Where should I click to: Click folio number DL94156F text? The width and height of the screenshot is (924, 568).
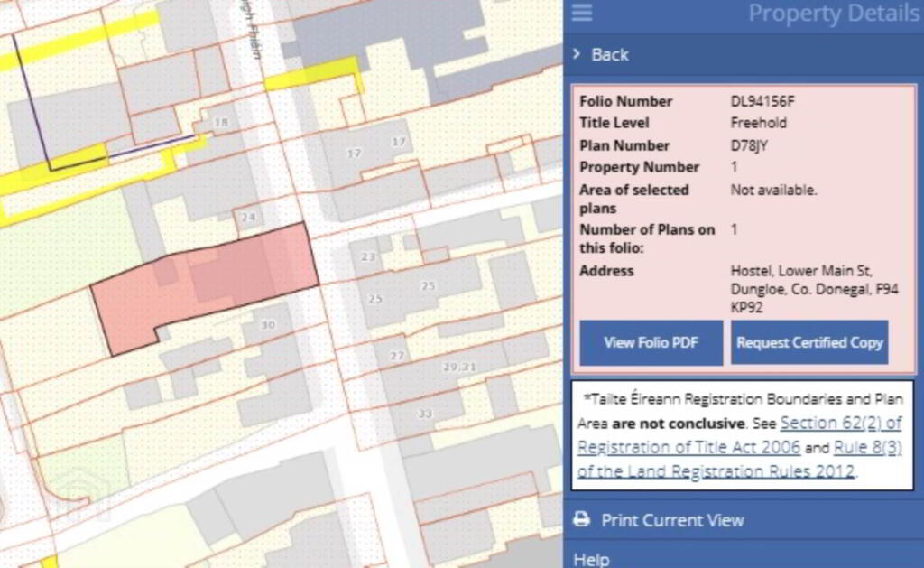[x=762, y=101]
